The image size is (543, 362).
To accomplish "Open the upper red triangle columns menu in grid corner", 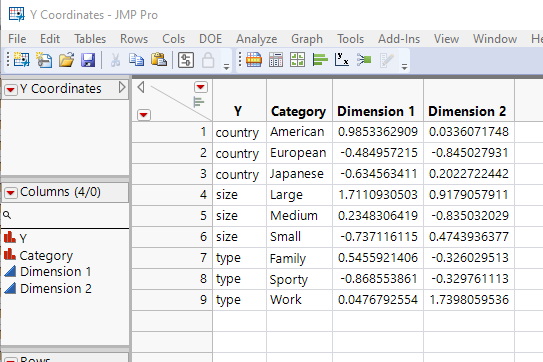I will pos(201,87).
